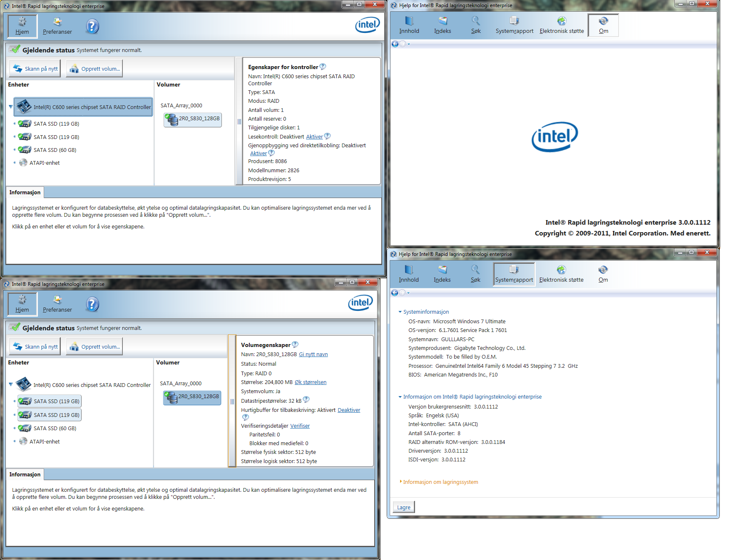The height and width of the screenshot is (560, 736).
Task: Click help icon next to Datastripestørrelse
Action: coord(306,399)
